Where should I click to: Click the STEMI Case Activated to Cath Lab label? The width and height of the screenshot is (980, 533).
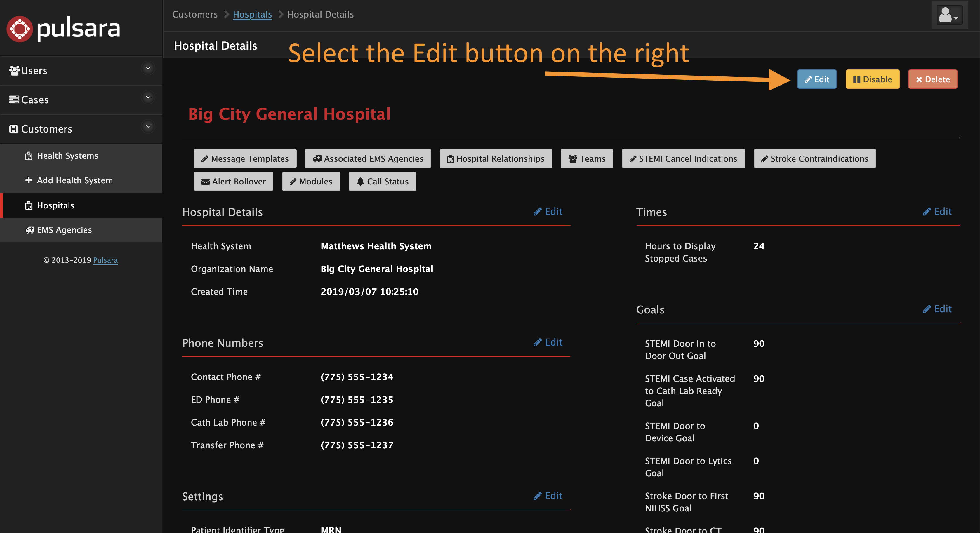click(690, 391)
